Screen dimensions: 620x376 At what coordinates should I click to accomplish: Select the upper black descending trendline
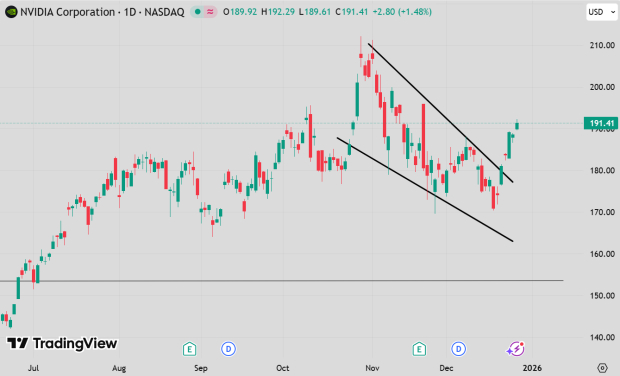coord(440,113)
